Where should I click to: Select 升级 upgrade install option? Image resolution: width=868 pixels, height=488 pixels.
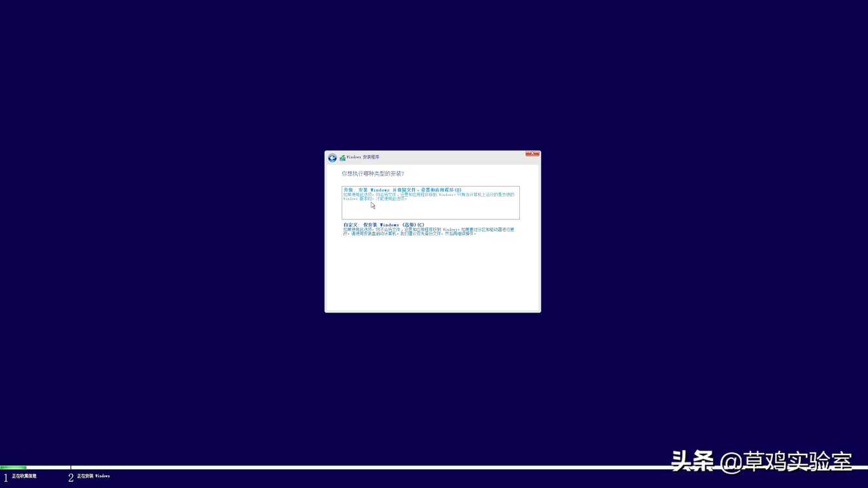click(x=431, y=203)
